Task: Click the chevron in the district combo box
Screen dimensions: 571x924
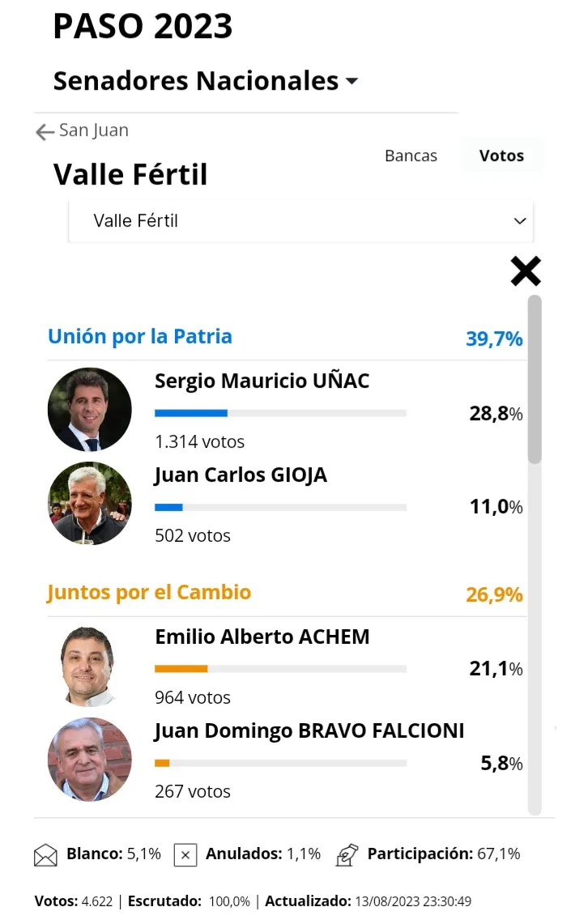Action: (x=520, y=221)
